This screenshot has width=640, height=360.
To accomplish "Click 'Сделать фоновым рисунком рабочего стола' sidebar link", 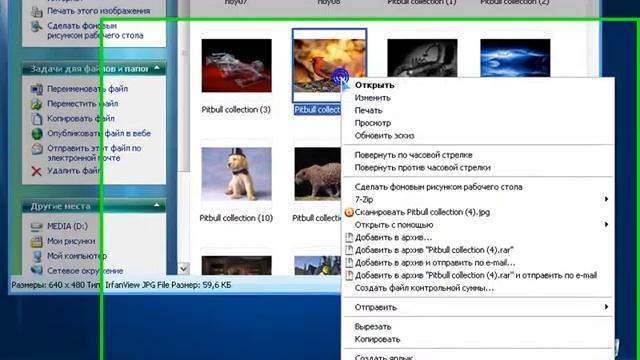I will tap(95, 31).
